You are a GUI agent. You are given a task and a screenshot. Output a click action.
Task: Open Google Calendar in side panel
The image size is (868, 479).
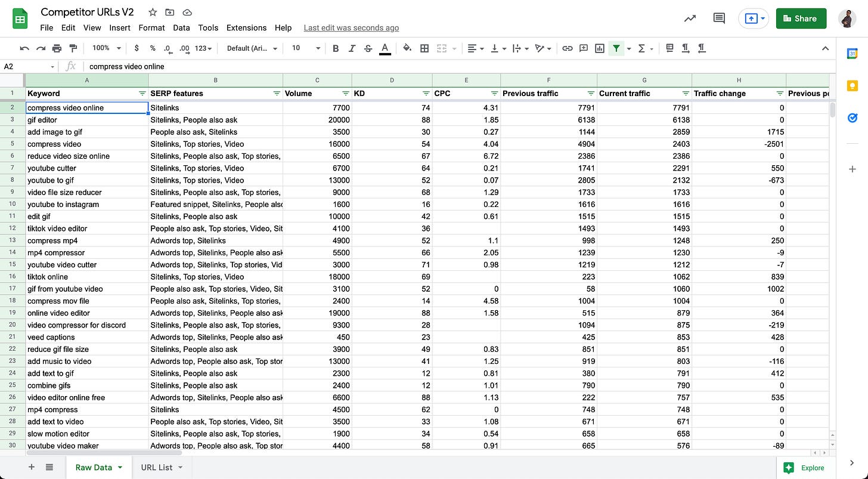pyautogui.click(x=852, y=53)
